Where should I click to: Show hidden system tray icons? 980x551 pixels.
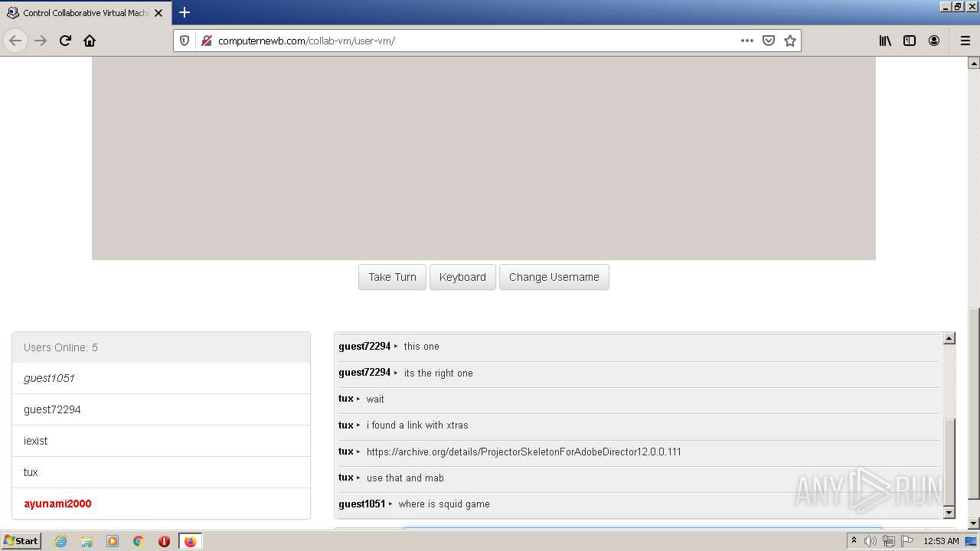[854, 541]
